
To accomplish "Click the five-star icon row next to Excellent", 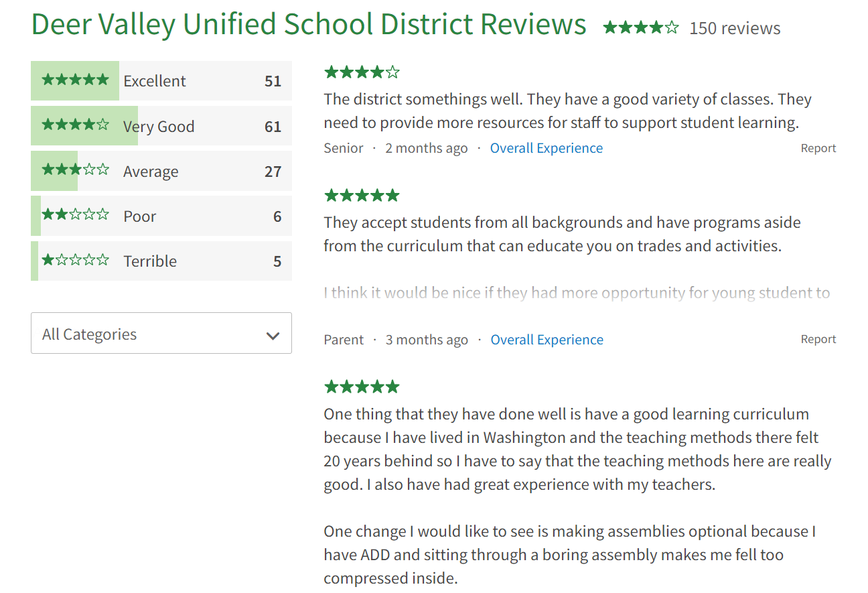I will pos(74,80).
